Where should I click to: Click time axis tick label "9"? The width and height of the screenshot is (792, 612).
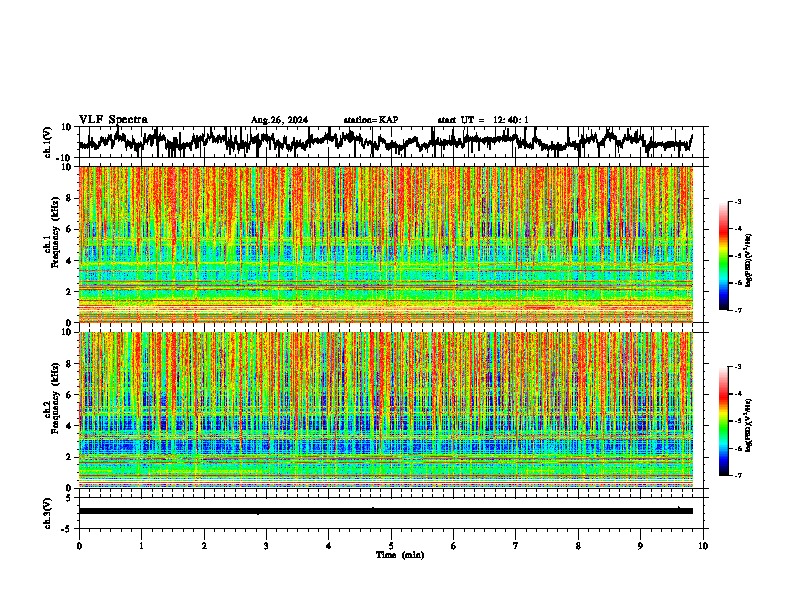(x=640, y=546)
